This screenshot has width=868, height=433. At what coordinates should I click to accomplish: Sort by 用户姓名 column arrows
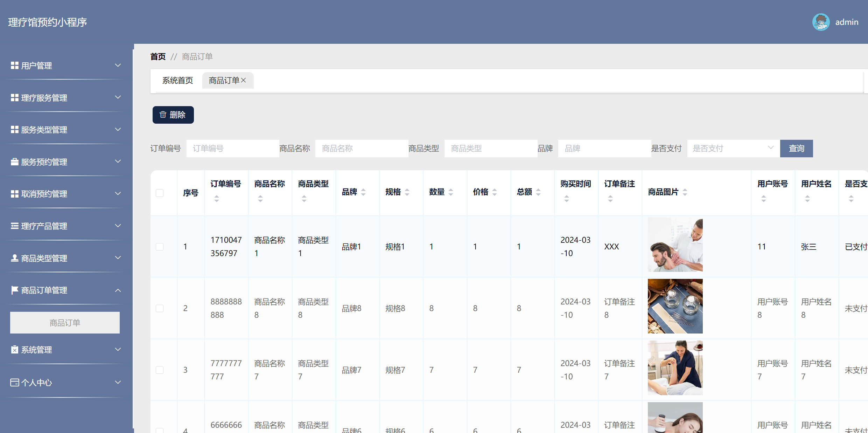tap(807, 199)
